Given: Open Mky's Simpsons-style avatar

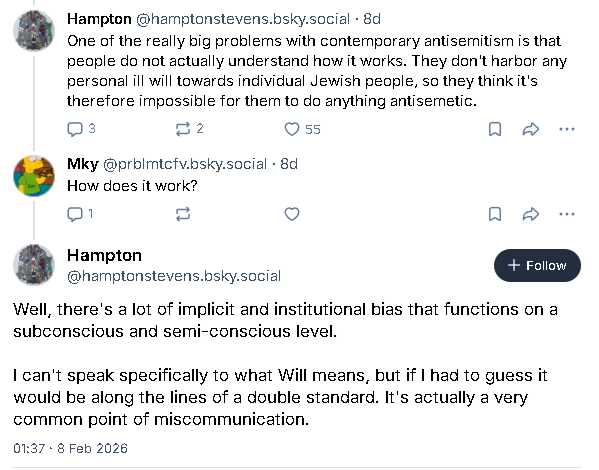Looking at the screenshot, I should click(34, 176).
